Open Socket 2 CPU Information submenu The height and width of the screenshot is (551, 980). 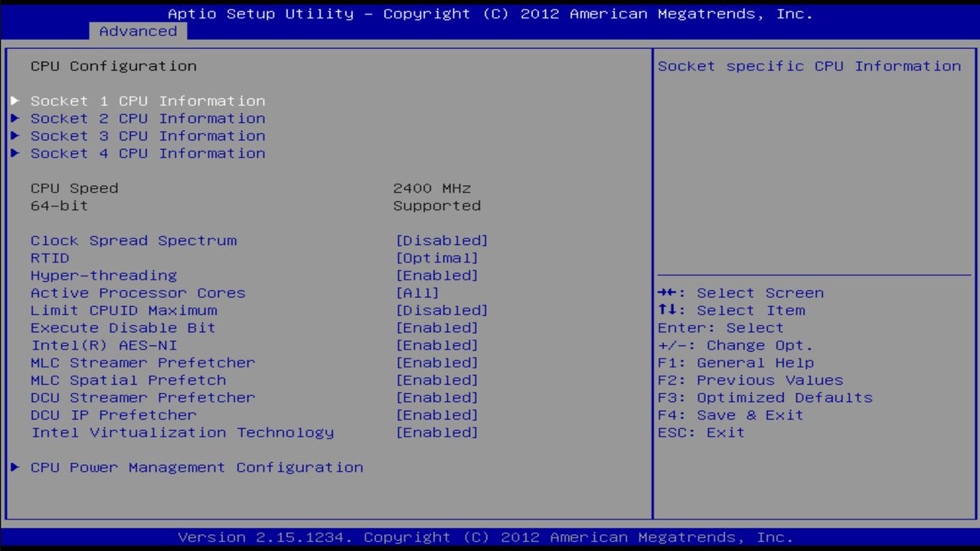click(148, 119)
